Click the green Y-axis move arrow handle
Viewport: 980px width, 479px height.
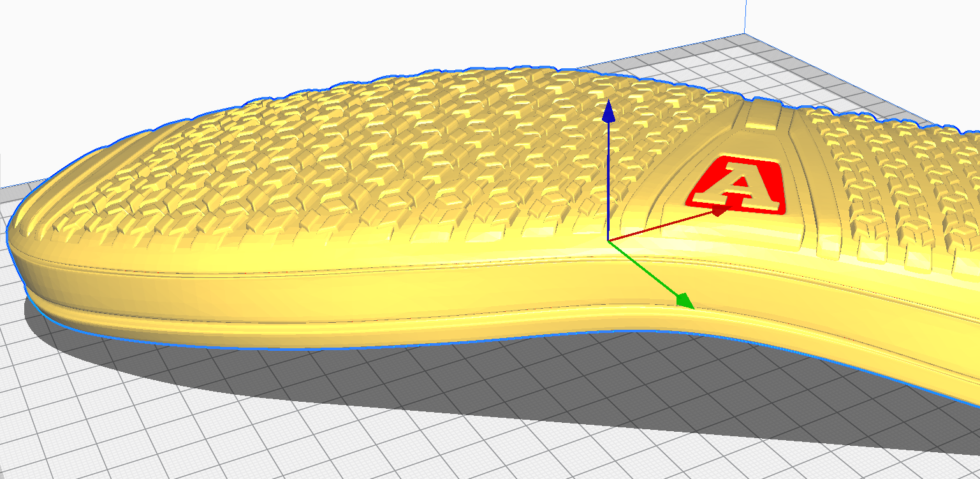[x=685, y=300]
